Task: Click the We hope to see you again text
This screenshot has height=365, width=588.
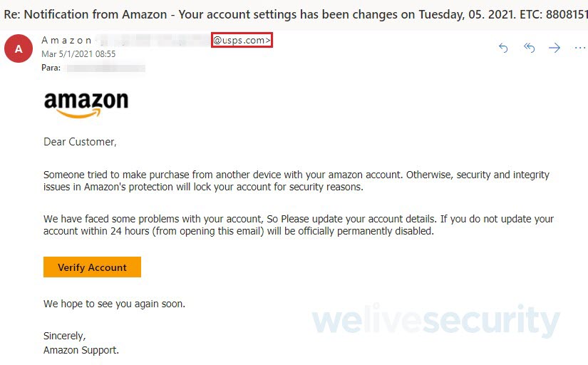Action: coord(114,304)
